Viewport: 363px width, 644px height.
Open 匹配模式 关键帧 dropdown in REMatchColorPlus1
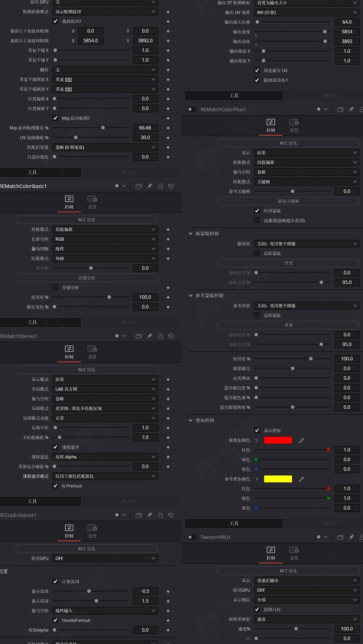pyautogui.click(x=307, y=182)
